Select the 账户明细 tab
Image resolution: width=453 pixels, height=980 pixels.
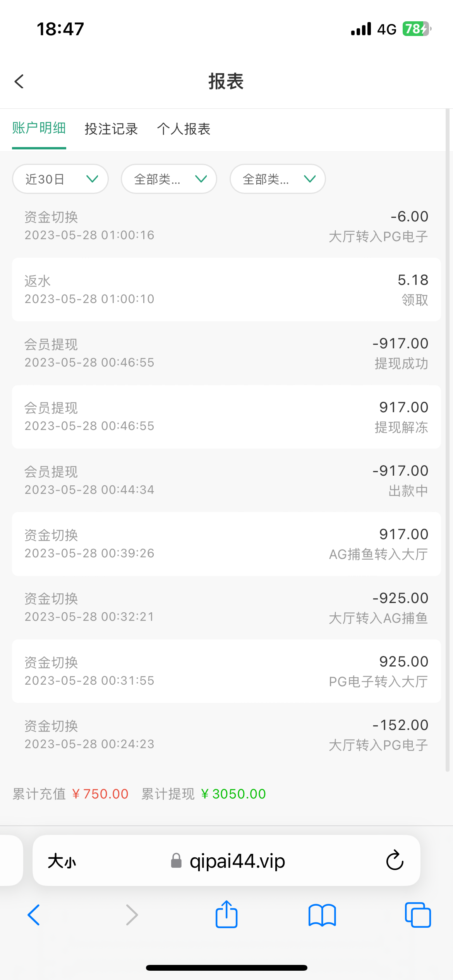coord(39,128)
